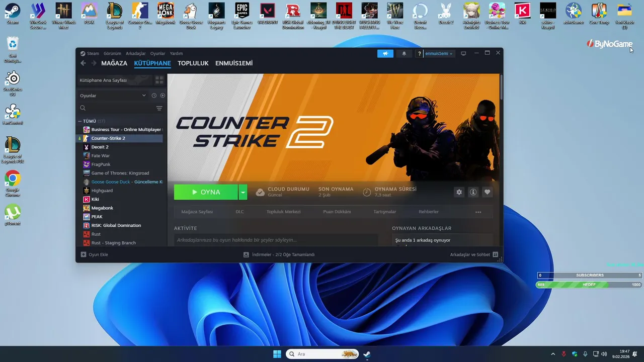Select the FanControl desktop shortcut
Image resolution: width=644 pixels, height=362 pixels.
pos(13,115)
